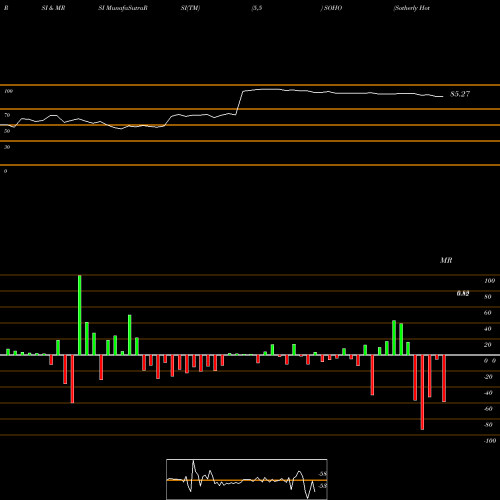Select the longest red MR bar
Viewport: 500px width, 500px height.
pyautogui.click(x=422, y=392)
